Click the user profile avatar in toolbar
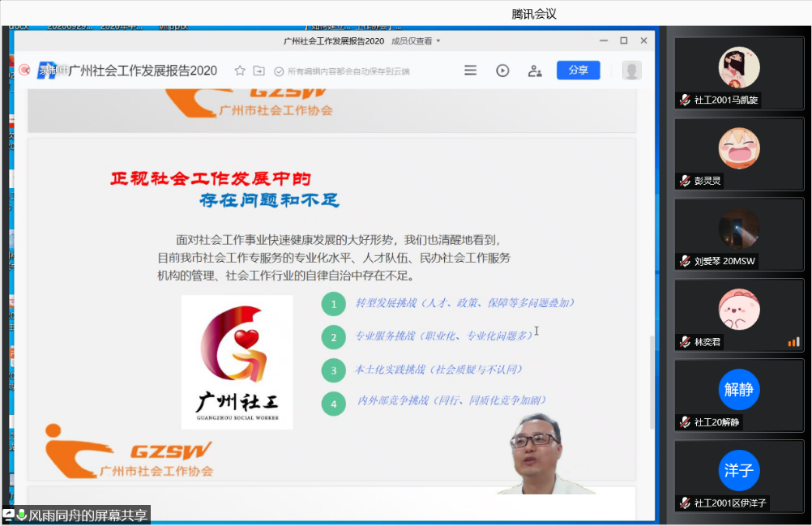Viewport: 812px width, 526px height. click(x=632, y=71)
